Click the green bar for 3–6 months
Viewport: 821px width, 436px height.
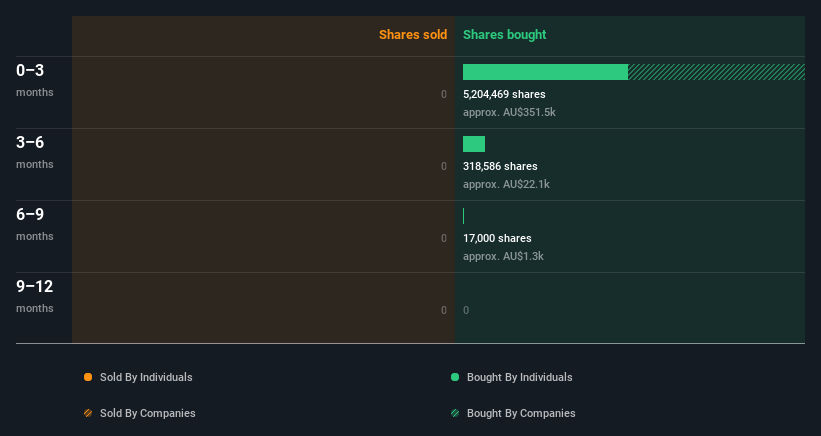pyautogui.click(x=474, y=144)
